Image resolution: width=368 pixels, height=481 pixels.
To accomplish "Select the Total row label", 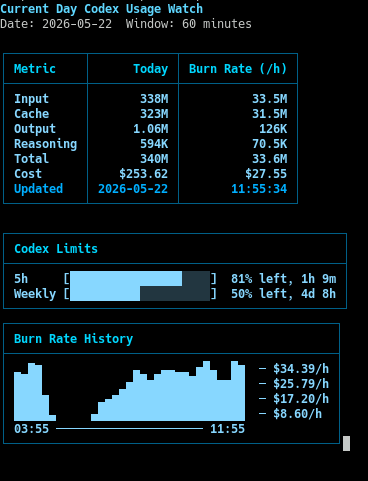I will 31,159.
